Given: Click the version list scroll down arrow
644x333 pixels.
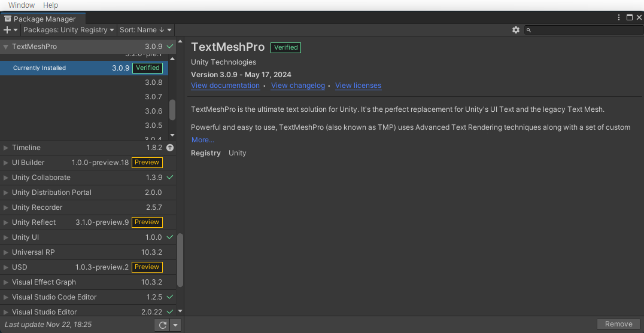Looking at the screenshot, I should click(x=172, y=135).
